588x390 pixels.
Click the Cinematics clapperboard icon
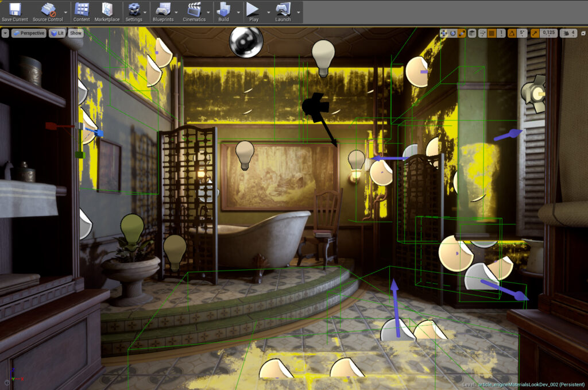coord(194,10)
